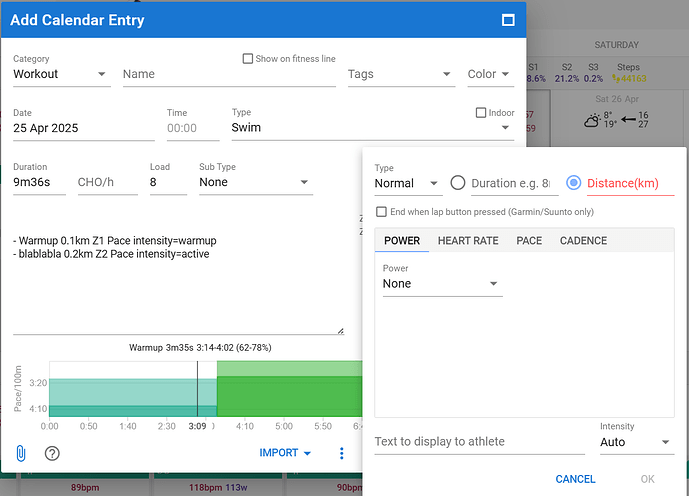689x496 pixels.
Task: Click the CHO/h input field
Action: coord(108,182)
